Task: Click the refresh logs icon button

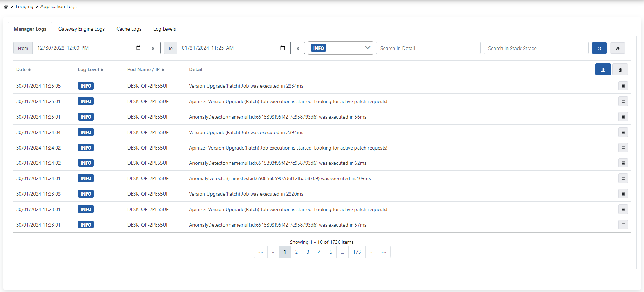Action: click(599, 48)
